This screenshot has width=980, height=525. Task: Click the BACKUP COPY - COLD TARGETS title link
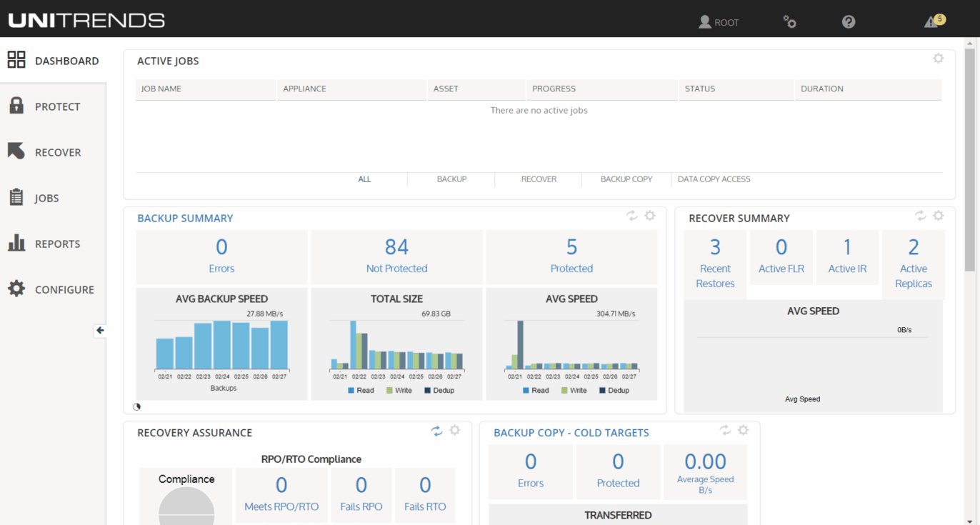click(x=571, y=433)
